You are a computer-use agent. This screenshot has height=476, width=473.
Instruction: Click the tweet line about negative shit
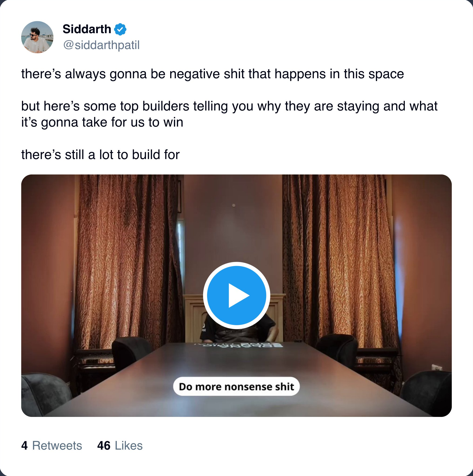click(212, 74)
